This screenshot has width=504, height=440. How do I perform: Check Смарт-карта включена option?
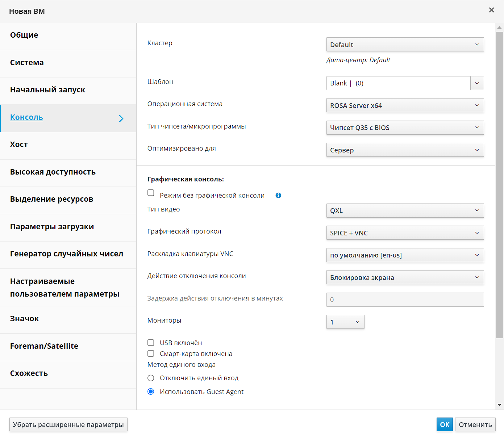click(x=151, y=353)
